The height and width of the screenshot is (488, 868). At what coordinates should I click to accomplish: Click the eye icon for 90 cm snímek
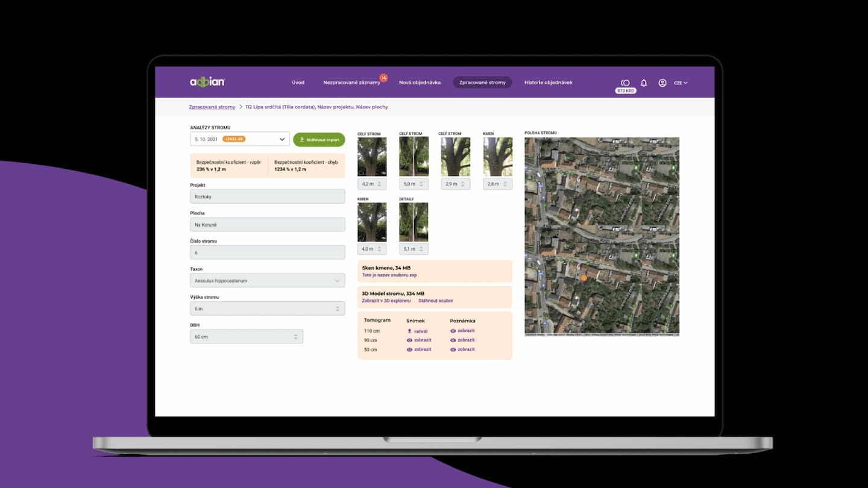pos(410,340)
